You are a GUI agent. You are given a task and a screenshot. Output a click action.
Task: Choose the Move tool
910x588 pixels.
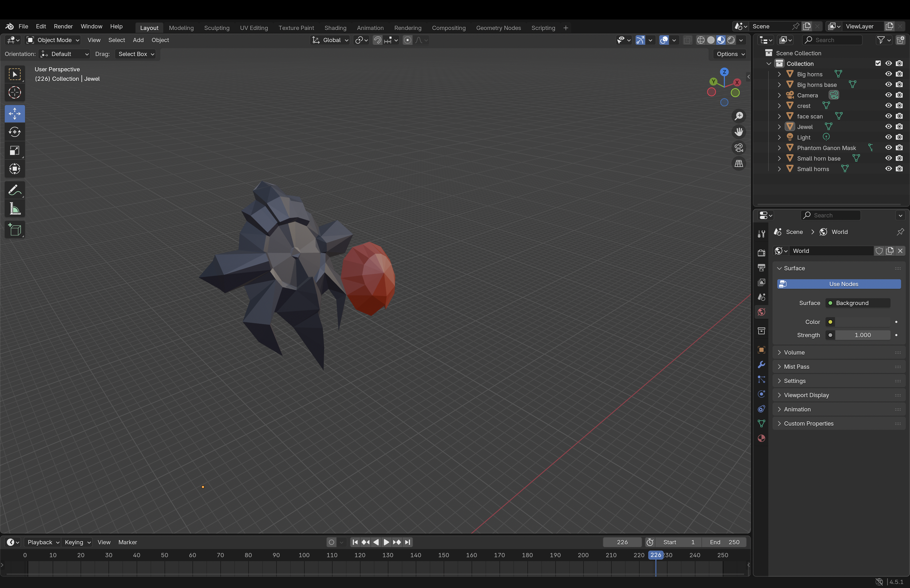pos(15,114)
